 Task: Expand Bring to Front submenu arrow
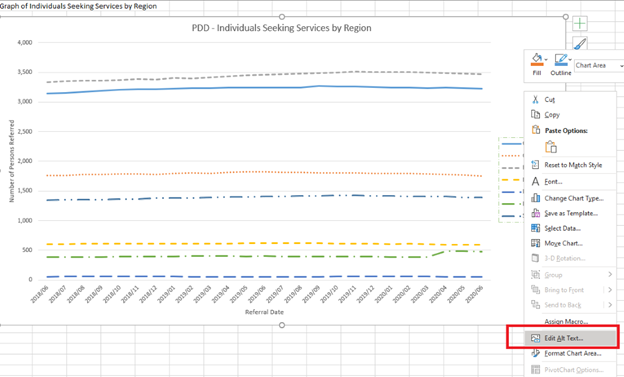point(610,290)
